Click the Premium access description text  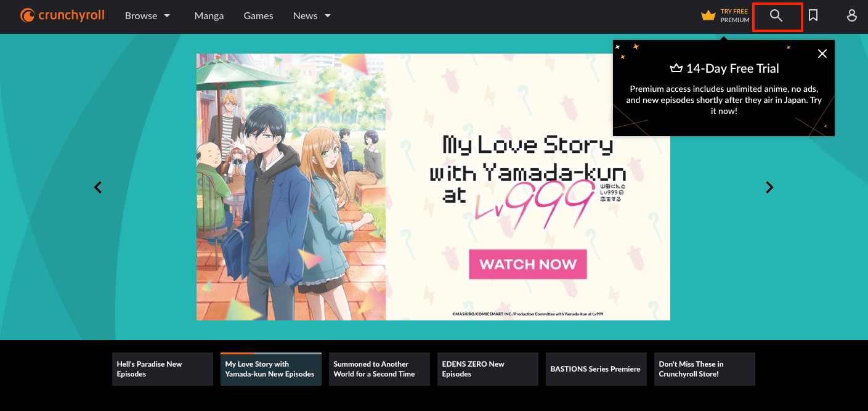(x=724, y=100)
